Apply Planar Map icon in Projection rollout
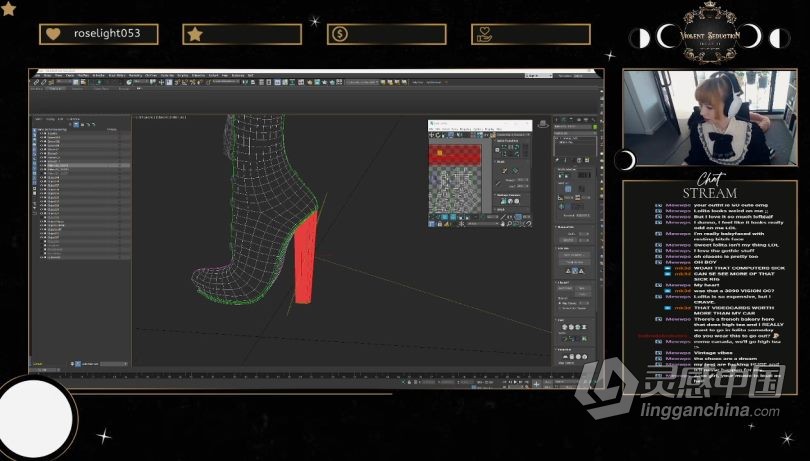This screenshot has width=810, height=461. (566, 357)
